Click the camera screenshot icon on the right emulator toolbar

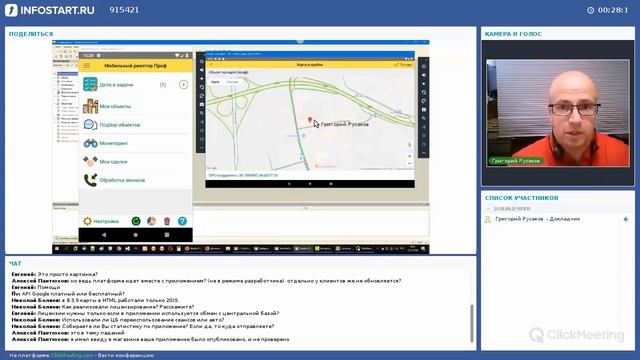click(424, 110)
